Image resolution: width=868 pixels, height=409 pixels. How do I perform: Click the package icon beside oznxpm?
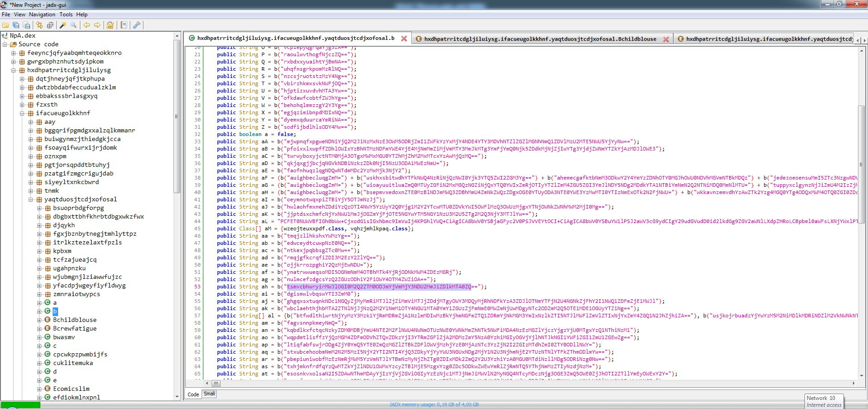tap(39, 156)
